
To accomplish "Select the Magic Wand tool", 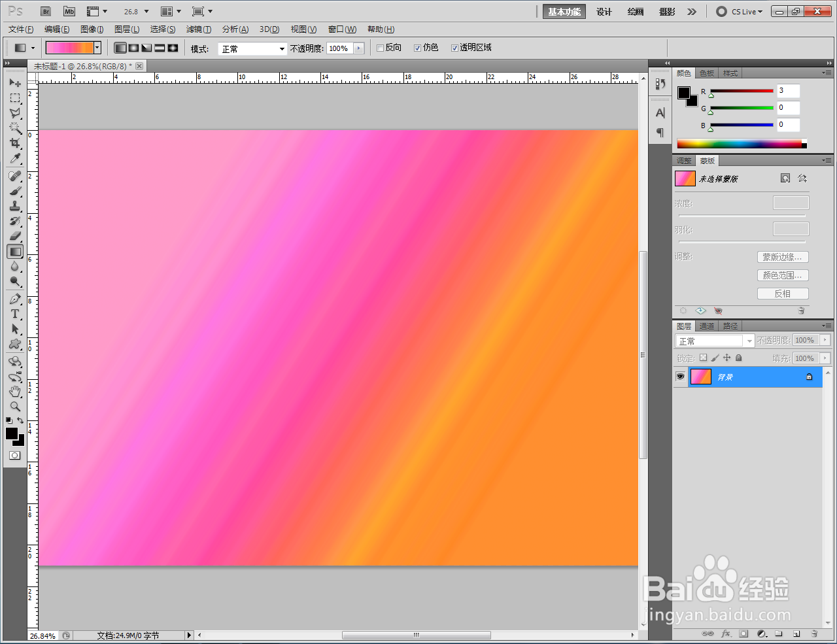I will tap(15, 128).
